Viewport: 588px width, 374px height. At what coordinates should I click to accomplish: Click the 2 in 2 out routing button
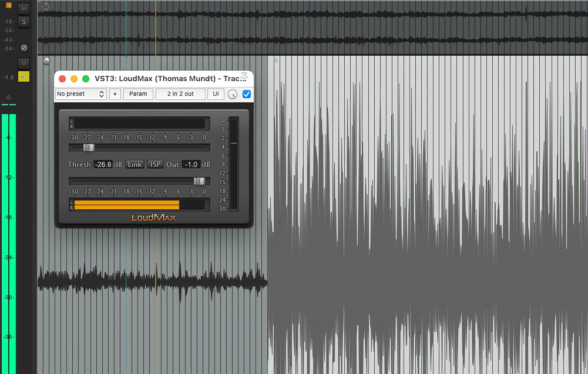click(180, 94)
